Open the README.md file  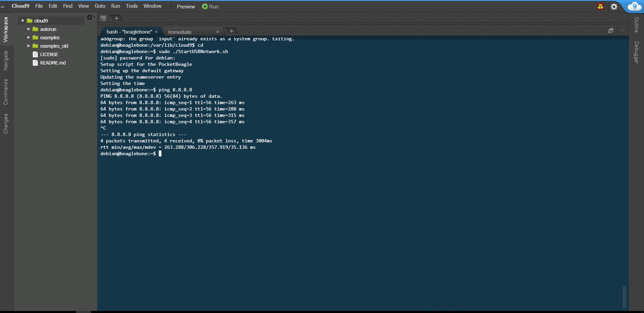52,62
